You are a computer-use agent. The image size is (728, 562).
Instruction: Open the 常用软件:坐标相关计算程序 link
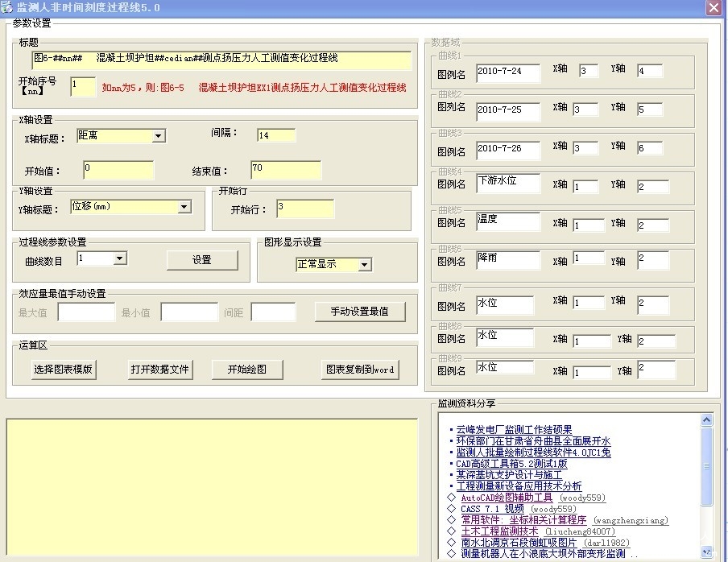pyautogui.click(x=523, y=520)
